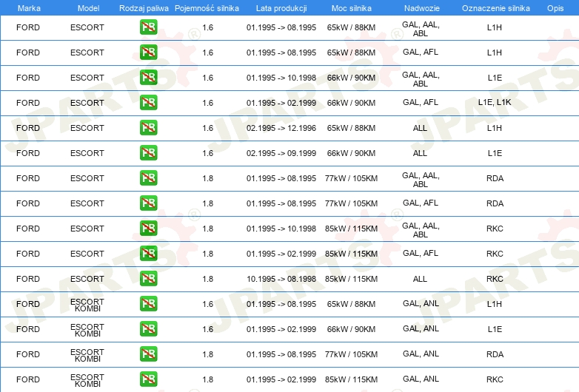This screenshot has width=579, height=392.
Task: Click the Nadwozie column header
Action: click(422, 8)
